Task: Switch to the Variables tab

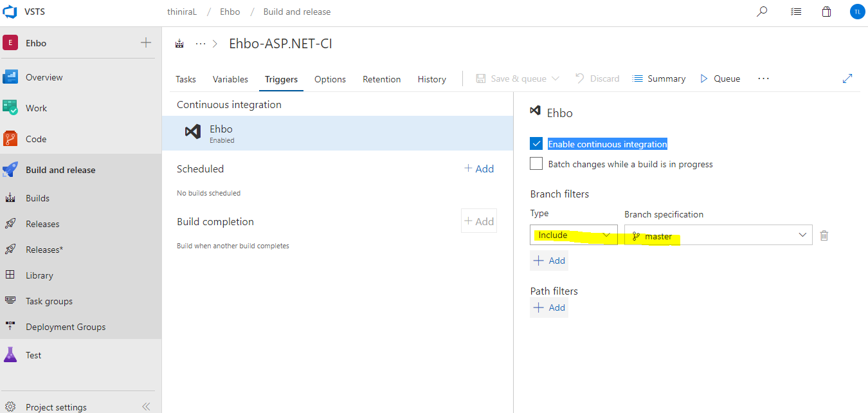Action: tap(230, 79)
